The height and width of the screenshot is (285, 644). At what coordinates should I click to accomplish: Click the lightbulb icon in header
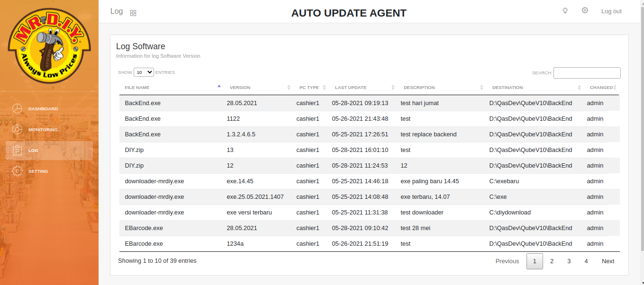coord(565,10)
